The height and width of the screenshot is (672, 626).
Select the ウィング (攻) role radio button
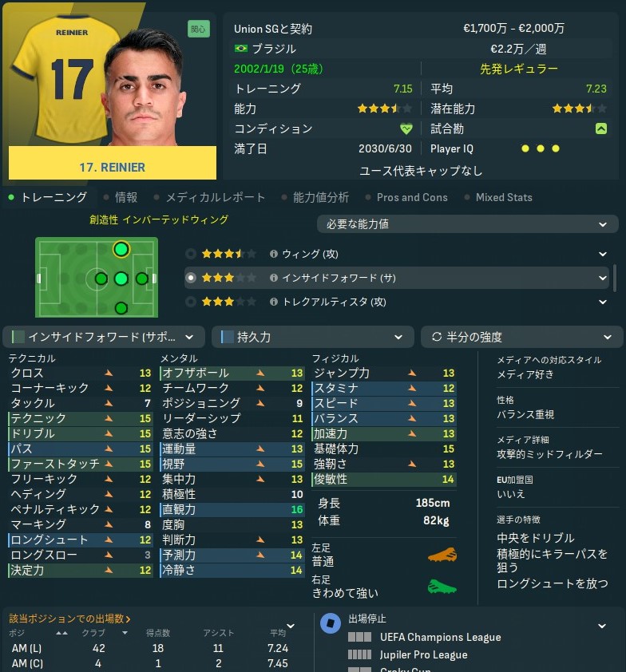(x=191, y=254)
